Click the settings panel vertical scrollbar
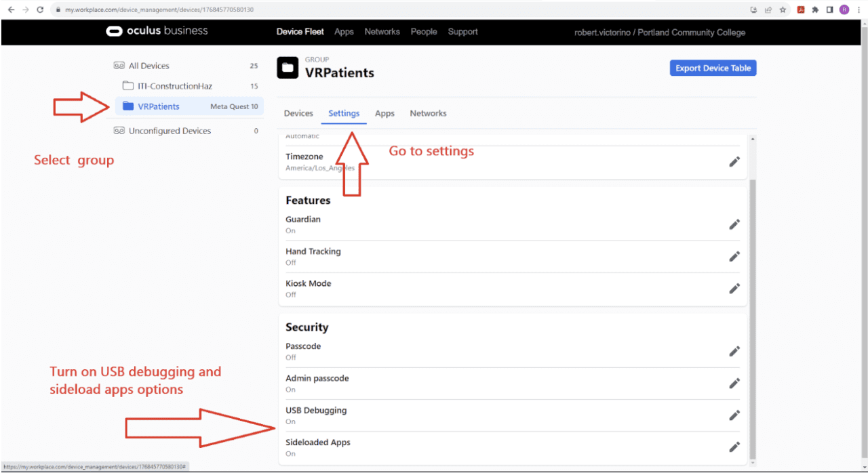The image size is (868, 475). pyautogui.click(x=752, y=305)
